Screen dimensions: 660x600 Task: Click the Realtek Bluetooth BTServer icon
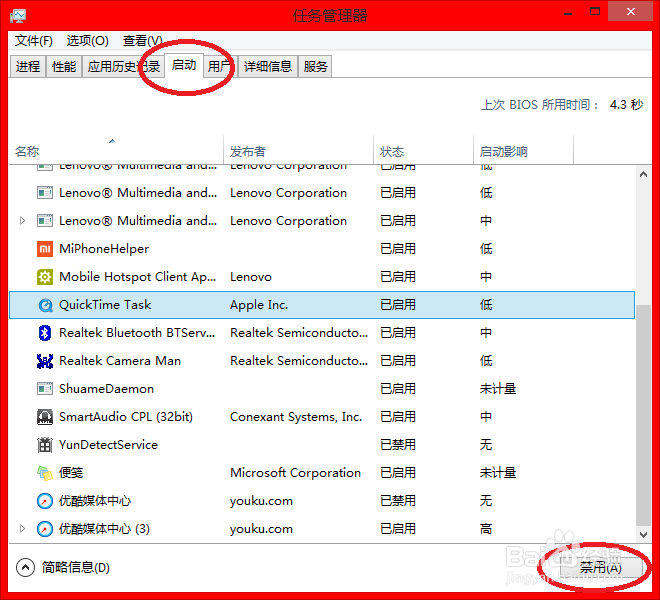45,333
